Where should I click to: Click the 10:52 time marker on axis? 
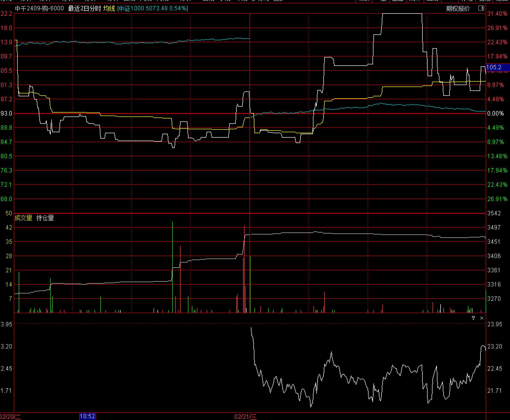[x=87, y=416]
